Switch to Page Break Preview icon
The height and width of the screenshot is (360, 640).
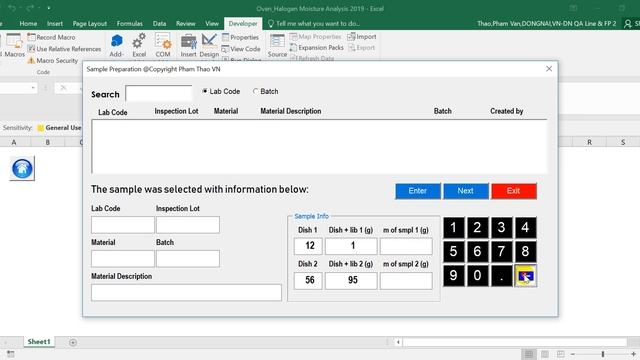pyautogui.click(x=561, y=354)
